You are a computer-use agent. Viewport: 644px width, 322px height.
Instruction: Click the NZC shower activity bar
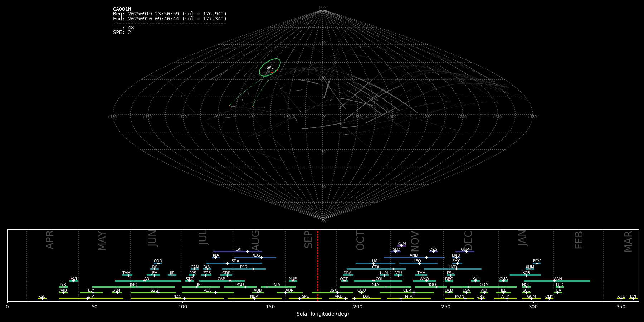[x=177, y=298]
